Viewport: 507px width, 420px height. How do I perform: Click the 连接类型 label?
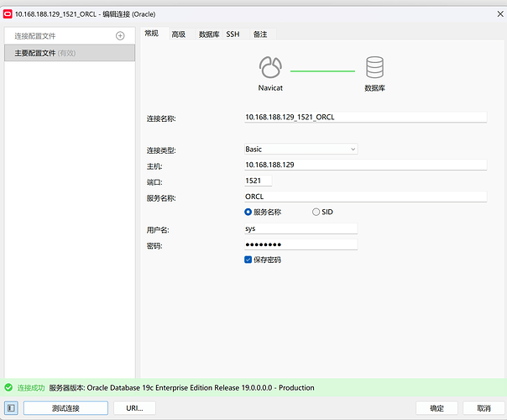click(161, 150)
